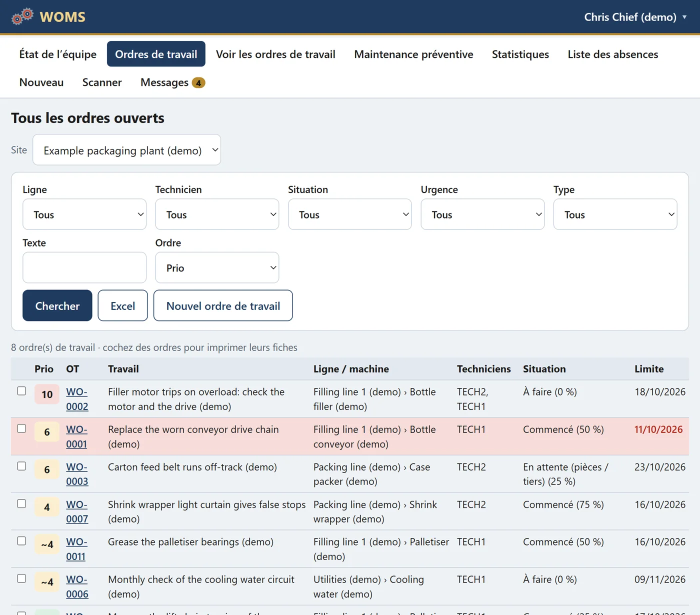View the Liste des absences tab
The image size is (700, 615).
(613, 54)
